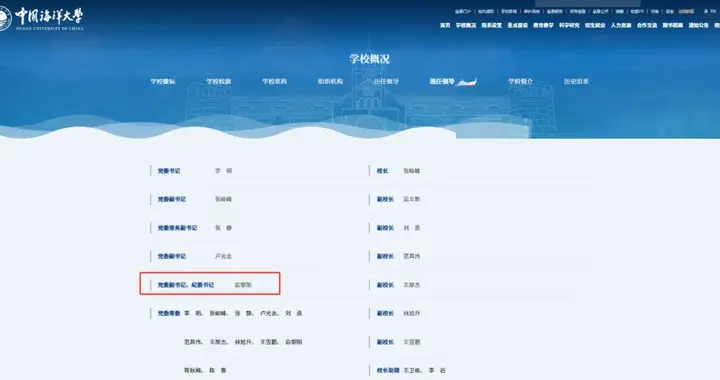720x380 pixels.
Task: Select the 学校徽标 sub-tab
Action: point(163,81)
